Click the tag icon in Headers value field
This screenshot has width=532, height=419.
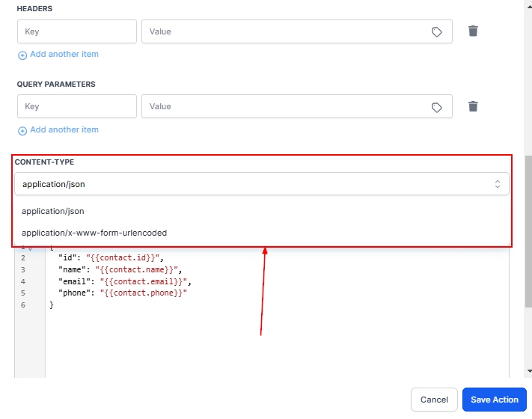click(437, 32)
